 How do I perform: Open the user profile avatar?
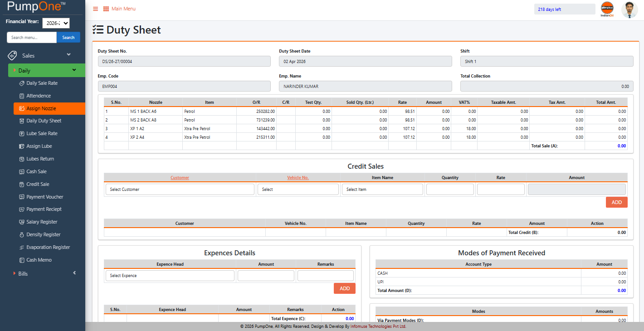click(x=629, y=10)
